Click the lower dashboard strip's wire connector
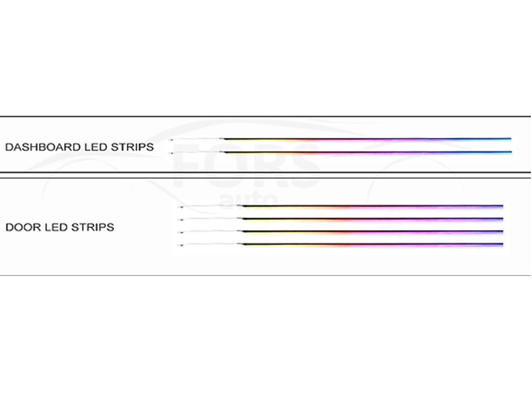 [x=171, y=154]
